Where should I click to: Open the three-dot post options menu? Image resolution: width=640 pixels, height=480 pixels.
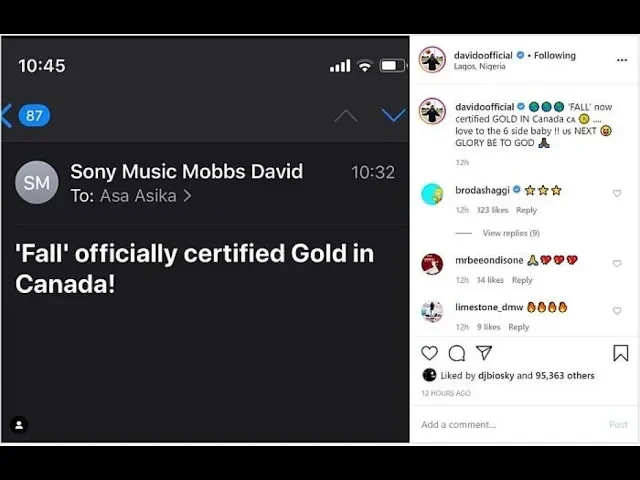tap(622, 60)
